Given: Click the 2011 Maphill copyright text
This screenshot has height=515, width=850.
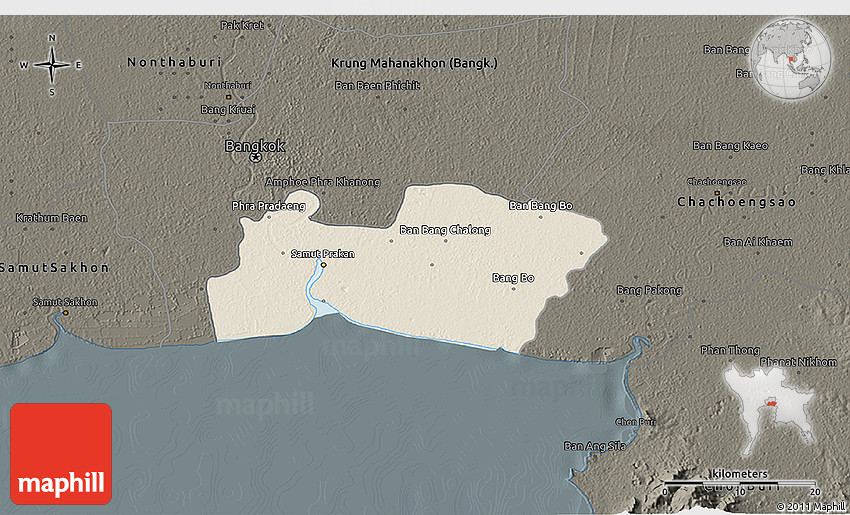Looking at the screenshot, I should click(x=811, y=506).
